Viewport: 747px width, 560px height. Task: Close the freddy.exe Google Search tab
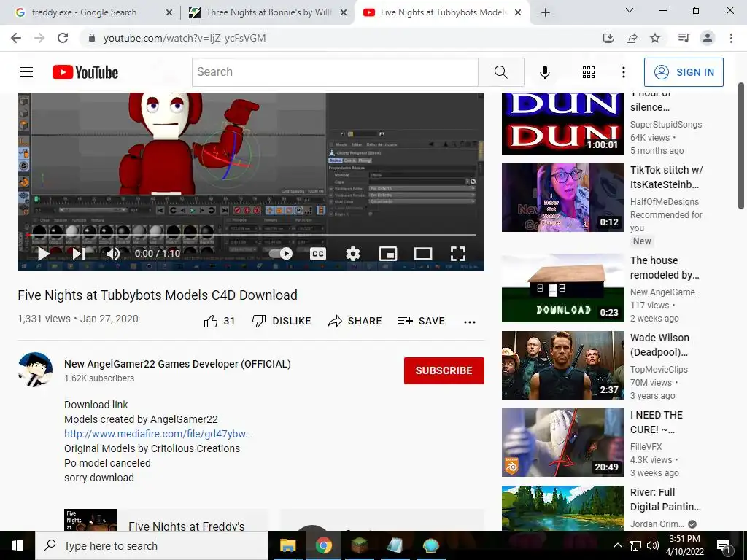pos(169,13)
